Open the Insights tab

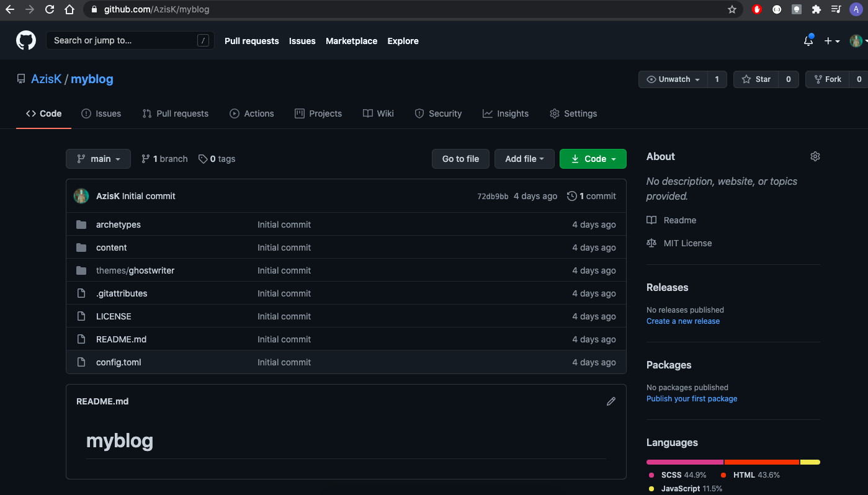click(x=506, y=114)
